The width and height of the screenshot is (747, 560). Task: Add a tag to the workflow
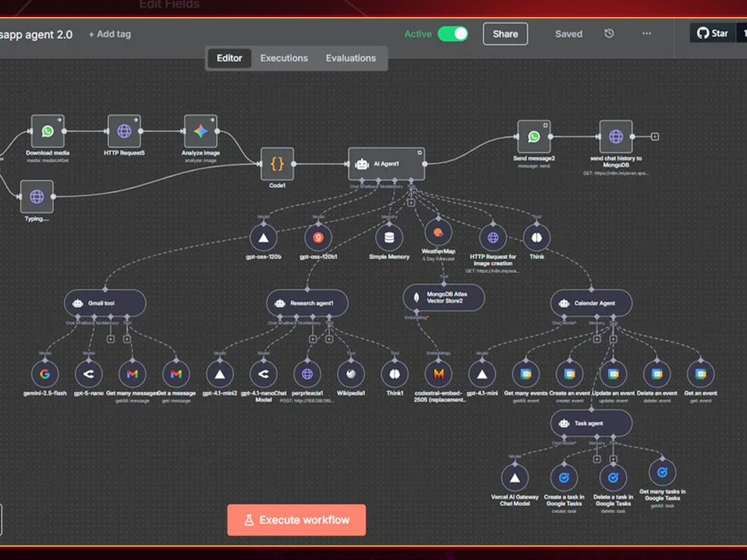click(110, 34)
